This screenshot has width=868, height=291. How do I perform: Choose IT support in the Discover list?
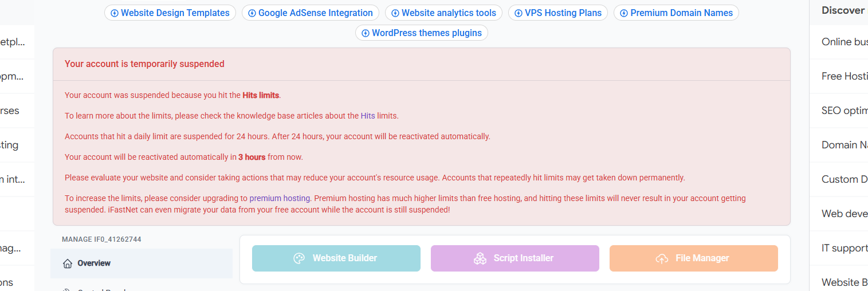coord(844,248)
